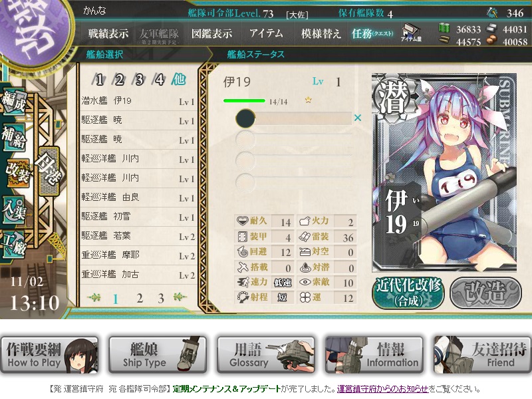This screenshot has width=532, height=399.
Task: Click the 母港 home port round button
Action: click(x=49, y=171)
